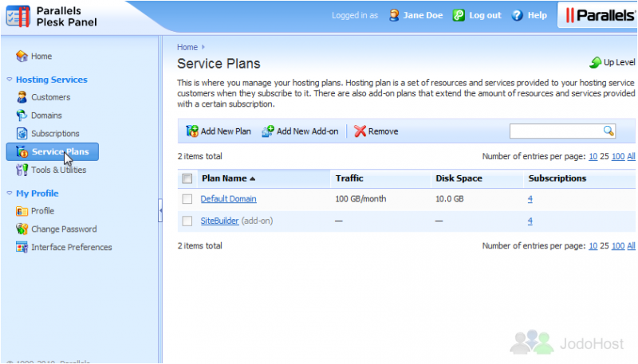Open Interface Preferences menu item
The width and height of the screenshot is (638, 364).
72,247
